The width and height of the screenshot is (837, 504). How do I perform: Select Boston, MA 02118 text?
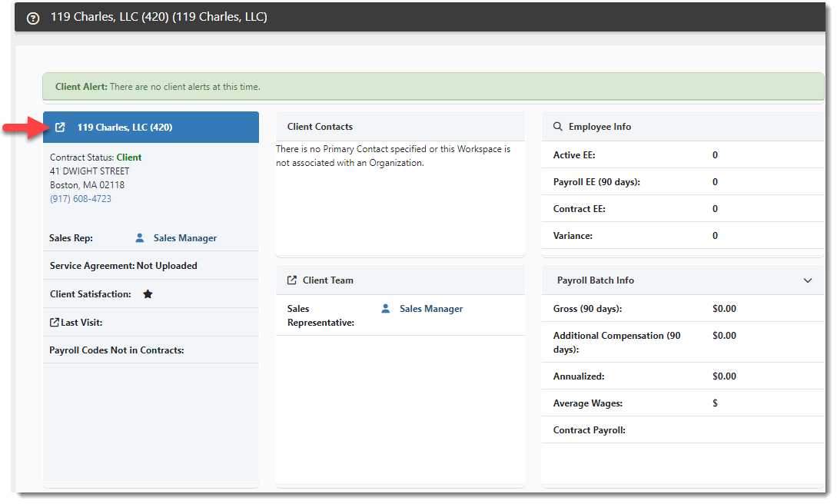[87, 185]
